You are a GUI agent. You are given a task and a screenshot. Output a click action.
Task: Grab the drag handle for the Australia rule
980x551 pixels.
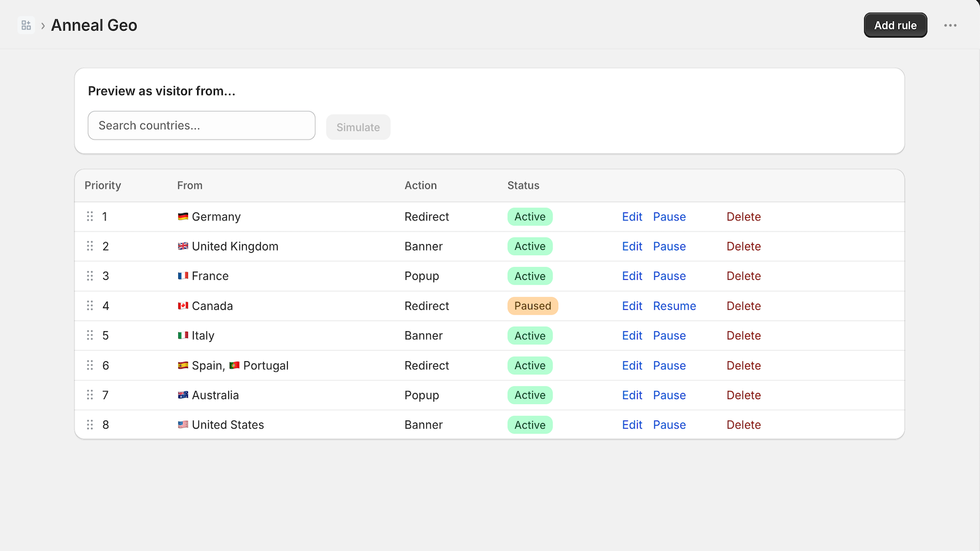pyautogui.click(x=90, y=395)
